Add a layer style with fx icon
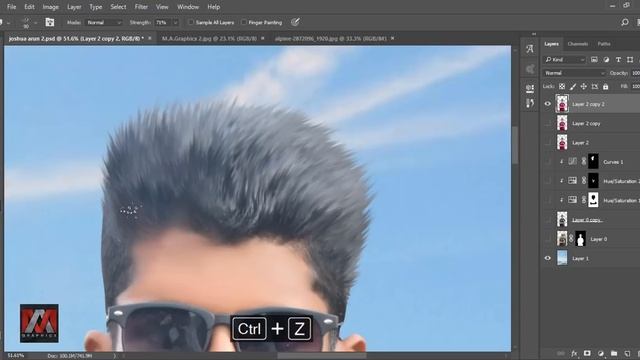 [574, 353]
